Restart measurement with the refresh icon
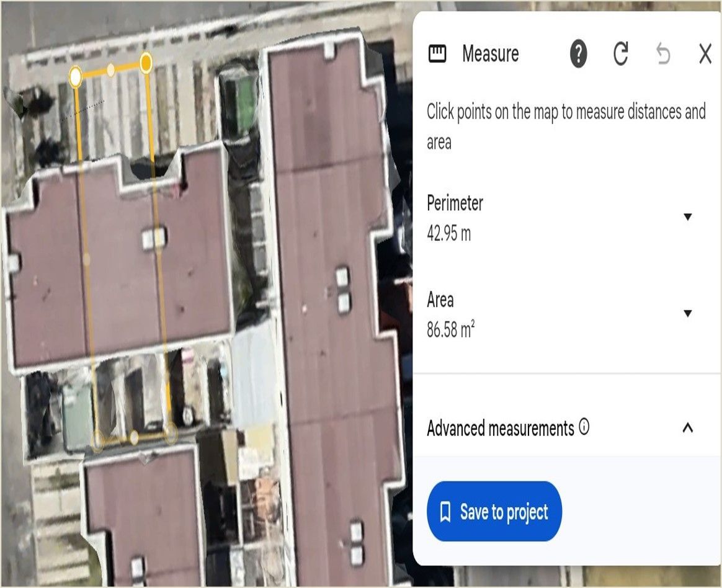Screen dimensions: 722x588 click(621, 54)
